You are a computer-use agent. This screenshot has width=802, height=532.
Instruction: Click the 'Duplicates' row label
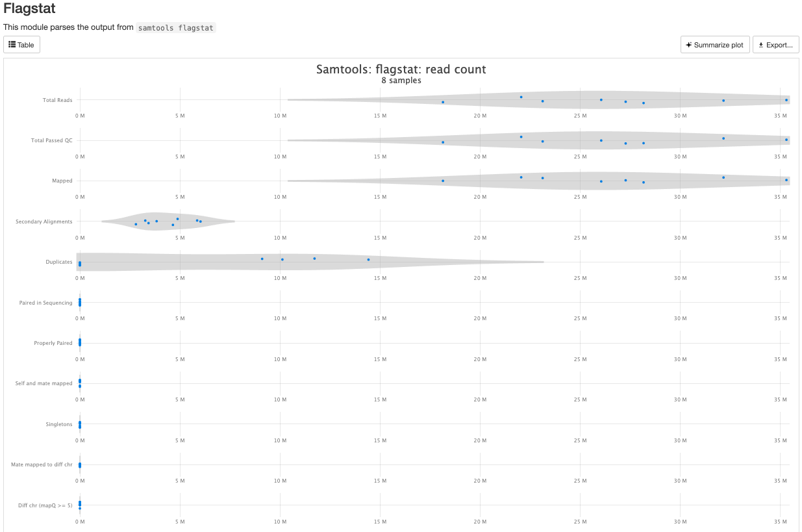(x=58, y=262)
